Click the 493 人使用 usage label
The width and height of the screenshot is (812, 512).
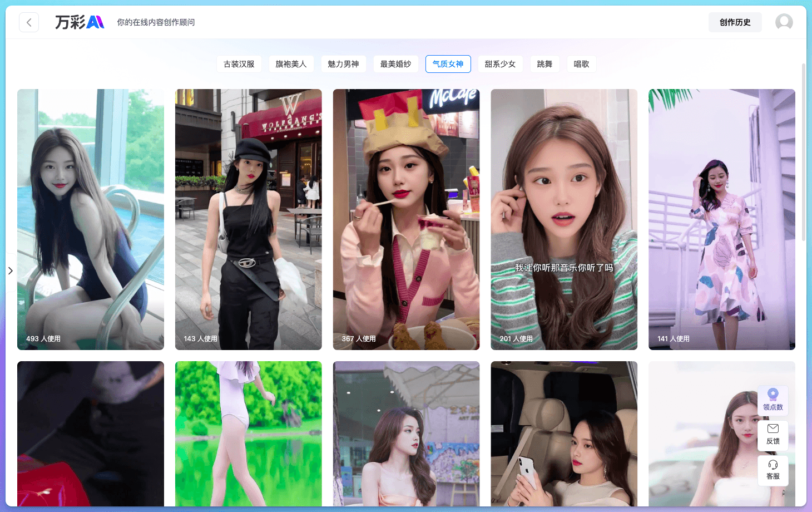[43, 338]
